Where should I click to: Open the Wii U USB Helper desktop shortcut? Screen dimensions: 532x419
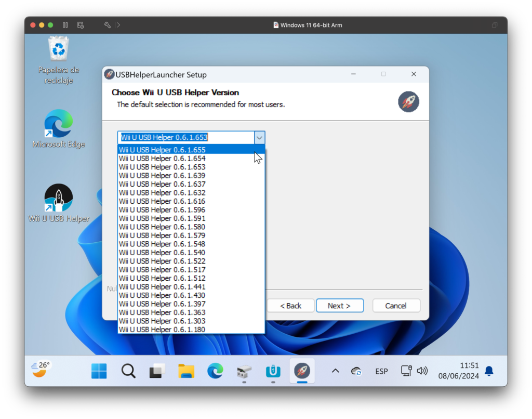[58, 203]
